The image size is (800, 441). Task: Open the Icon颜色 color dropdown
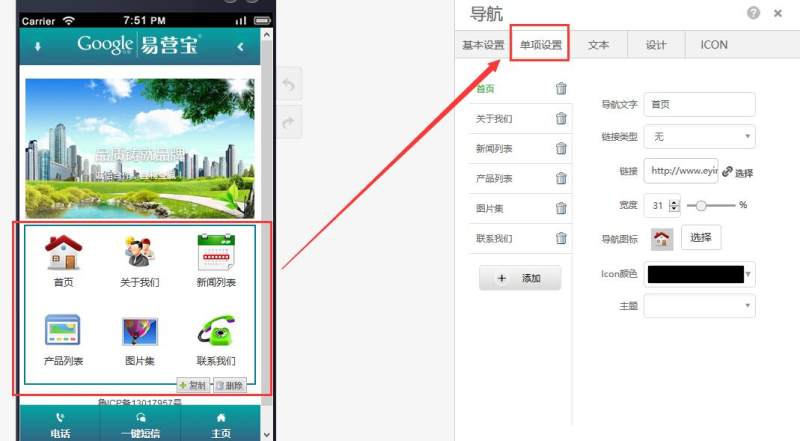tap(699, 274)
